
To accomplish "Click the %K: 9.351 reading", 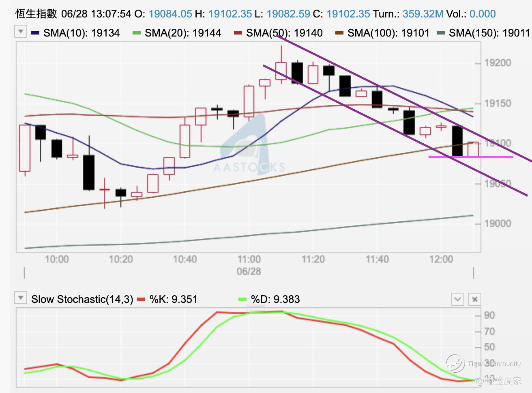I will pyautogui.click(x=174, y=300).
